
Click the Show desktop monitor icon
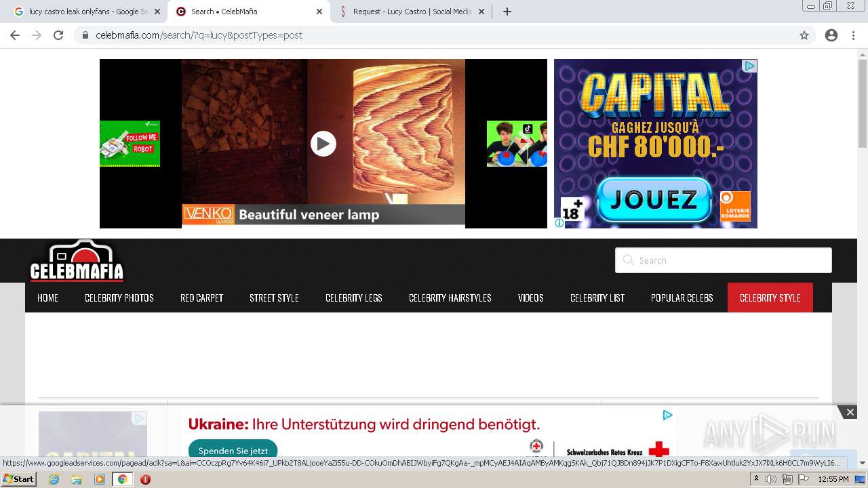pos(860,479)
